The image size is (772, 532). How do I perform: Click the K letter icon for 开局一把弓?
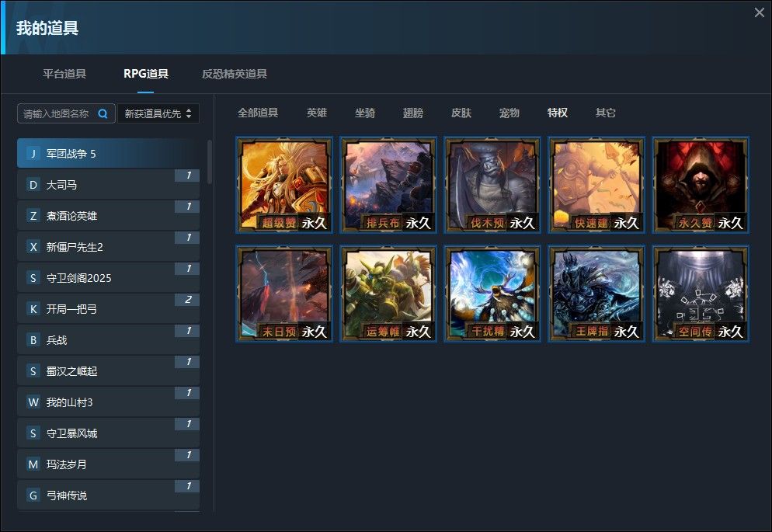coord(33,308)
